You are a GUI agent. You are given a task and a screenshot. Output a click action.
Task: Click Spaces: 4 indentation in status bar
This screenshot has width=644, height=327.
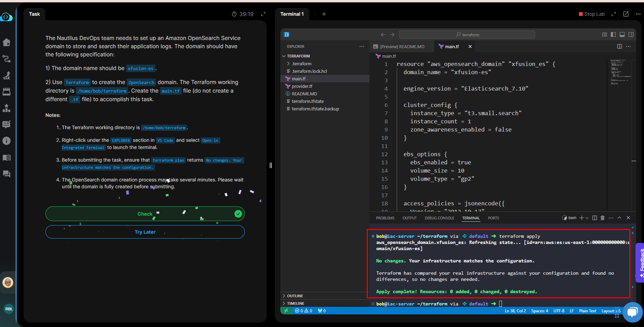coord(540,311)
